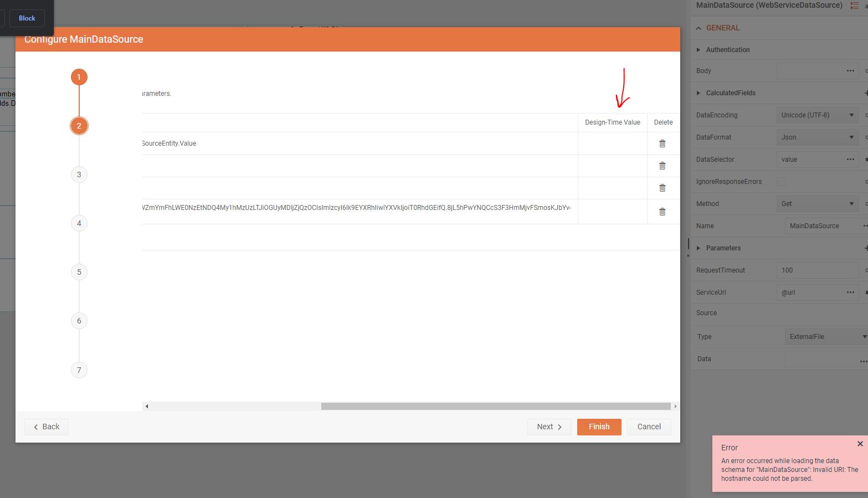This screenshot has height=498, width=868.
Task: Click the structure icon beside MainDataSource header
Action: point(854,5)
